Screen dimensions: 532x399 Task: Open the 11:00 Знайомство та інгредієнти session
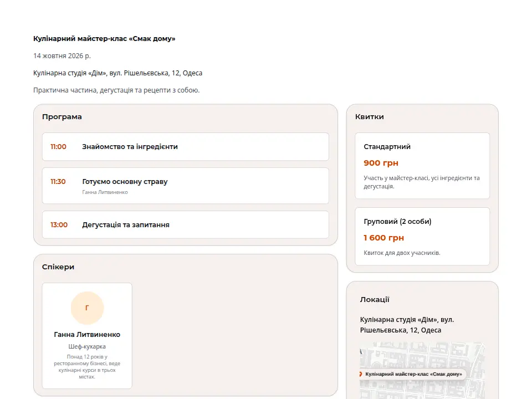click(186, 146)
